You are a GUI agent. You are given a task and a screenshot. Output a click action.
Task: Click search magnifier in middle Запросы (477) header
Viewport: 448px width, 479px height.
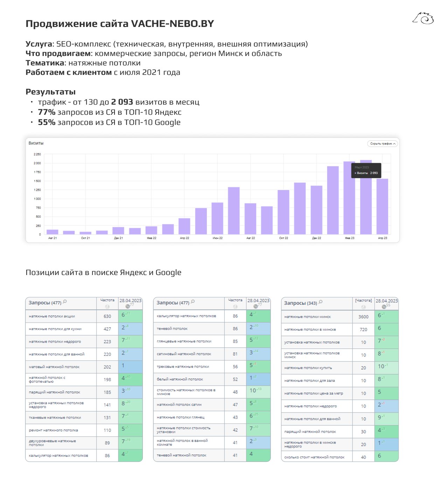pyautogui.click(x=193, y=302)
